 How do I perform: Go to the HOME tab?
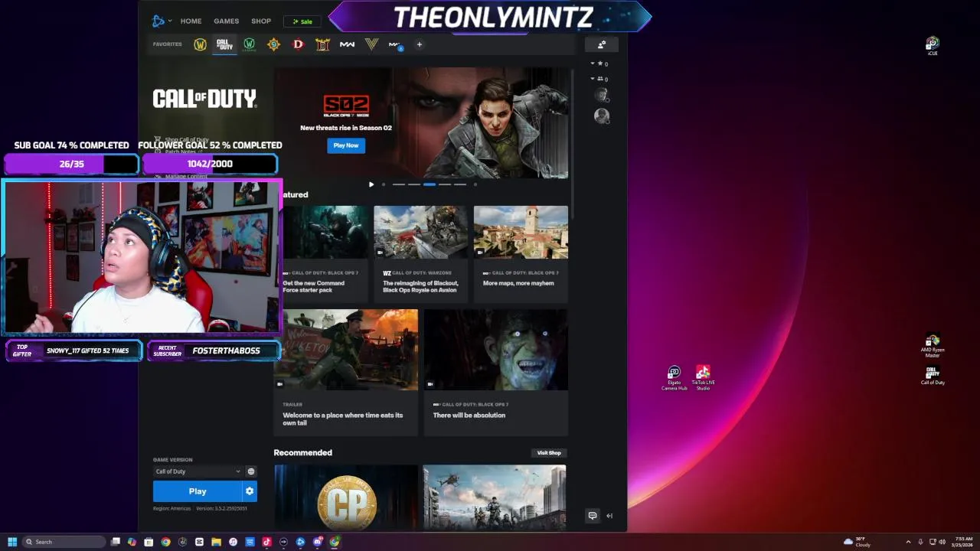coord(191,21)
